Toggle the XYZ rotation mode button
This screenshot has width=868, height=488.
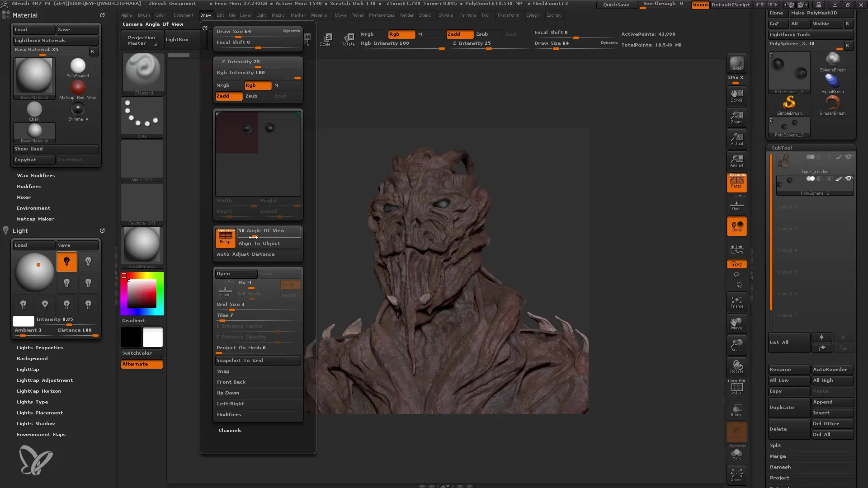point(736,264)
